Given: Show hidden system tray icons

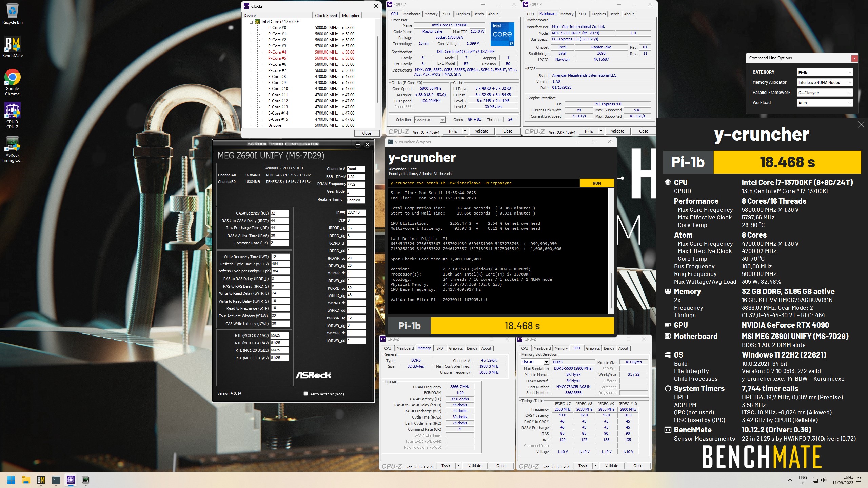Looking at the screenshot, I should coord(790,480).
